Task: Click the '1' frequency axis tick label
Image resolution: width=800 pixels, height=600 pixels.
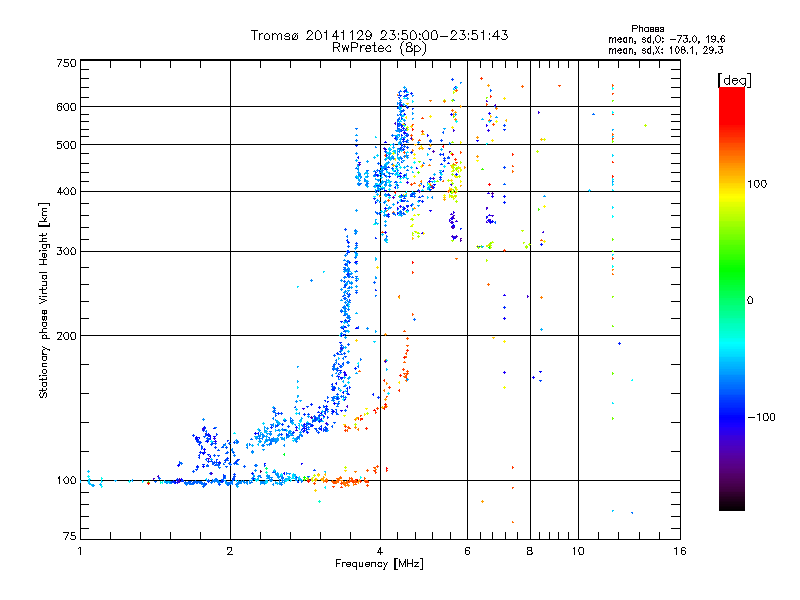Action: tap(80, 551)
